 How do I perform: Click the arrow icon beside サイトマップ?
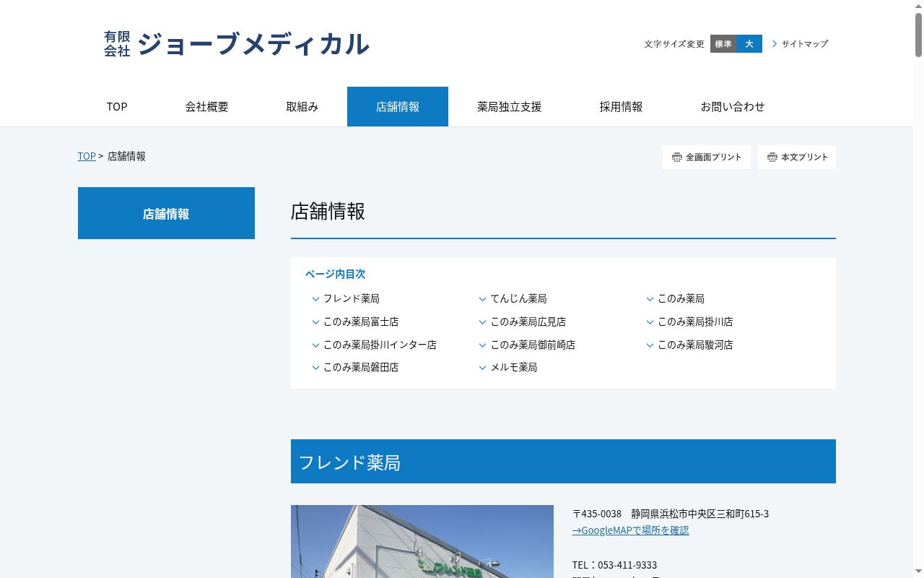pyautogui.click(x=775, y=44)
